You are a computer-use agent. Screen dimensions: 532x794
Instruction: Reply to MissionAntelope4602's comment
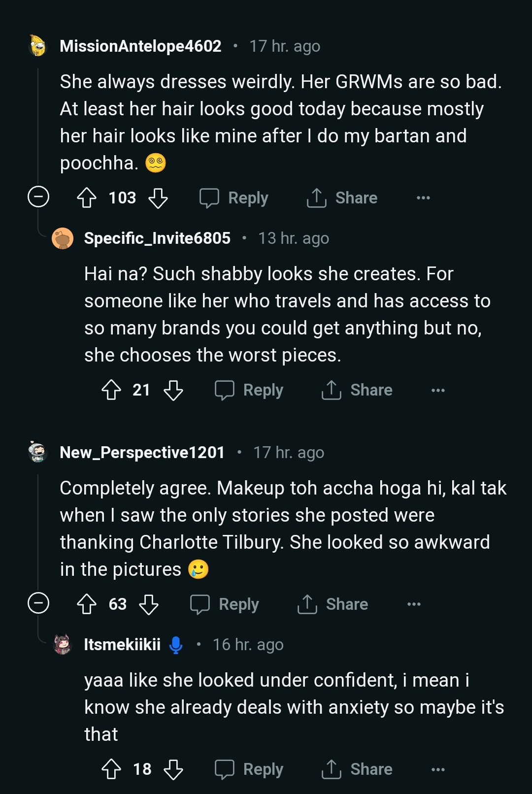click(x=234, y=198)
